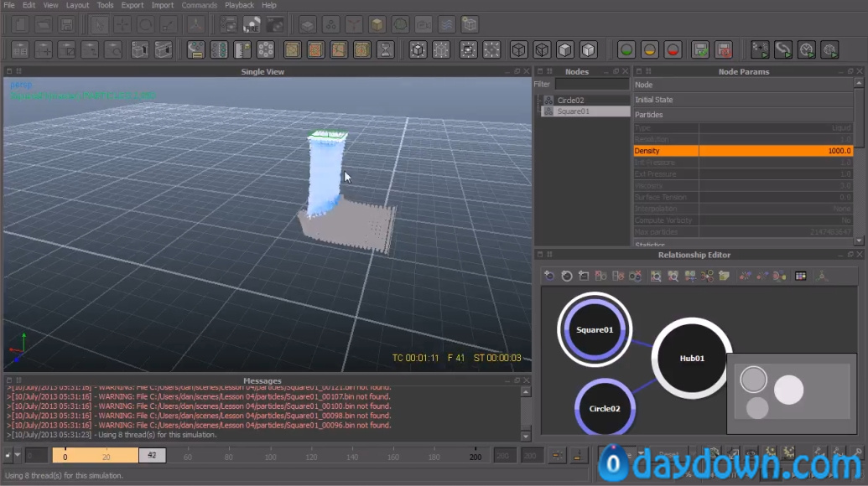The image size is (868, 486).
Task: Click the tan solid cube icon
Action: pyautogui.click(x=377, y=24)
